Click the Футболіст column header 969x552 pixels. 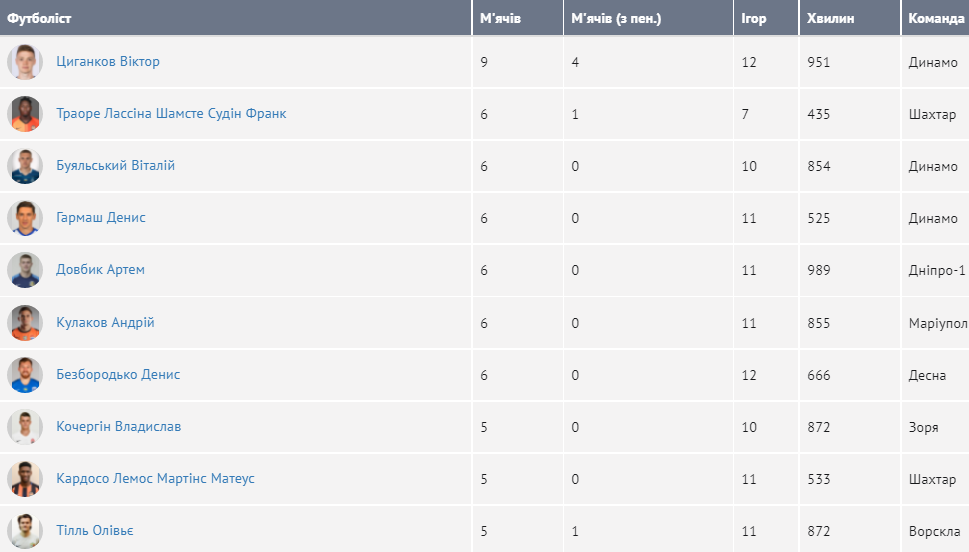pyautogui.click(x=40, y=18)
